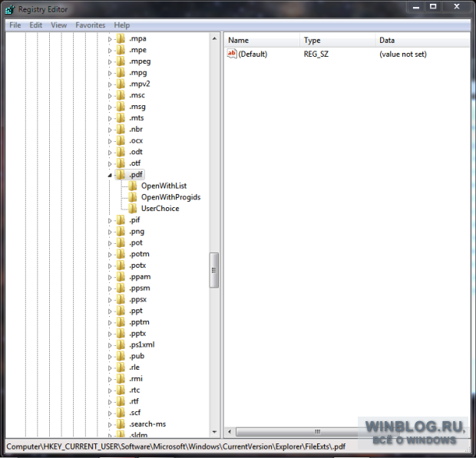The width and height of the screenshot is (476, 458).
Task: Expand the .rtc key
Action: pyautogui.click(x=110, y=390)
